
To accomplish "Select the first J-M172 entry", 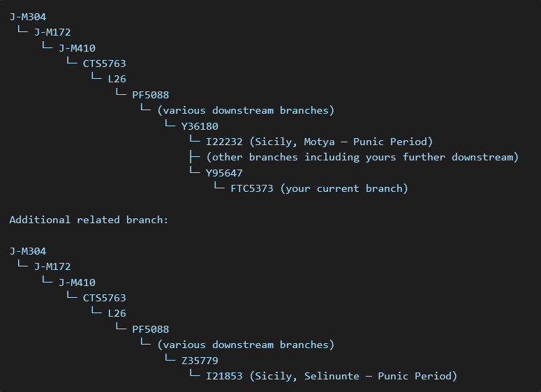I will (x=52, y=32).
